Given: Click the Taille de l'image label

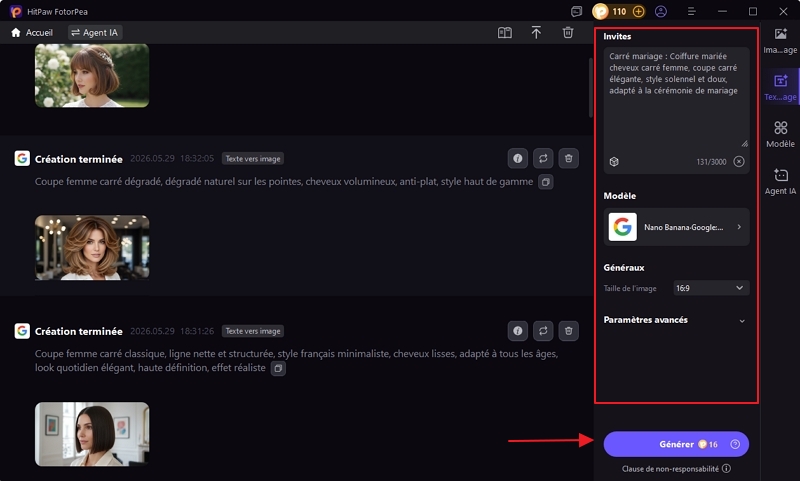Looking at the screenshot, I should click(x=630, y=288).
